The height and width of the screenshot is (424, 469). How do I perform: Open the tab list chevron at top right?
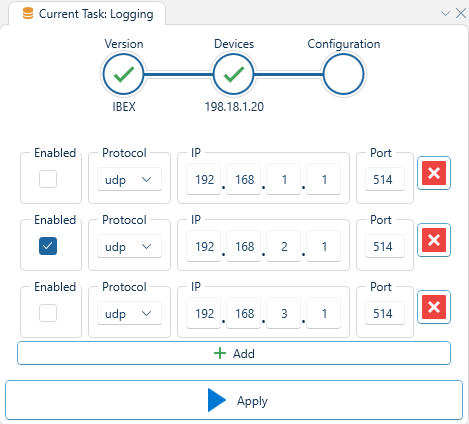(x=445, y=13)
